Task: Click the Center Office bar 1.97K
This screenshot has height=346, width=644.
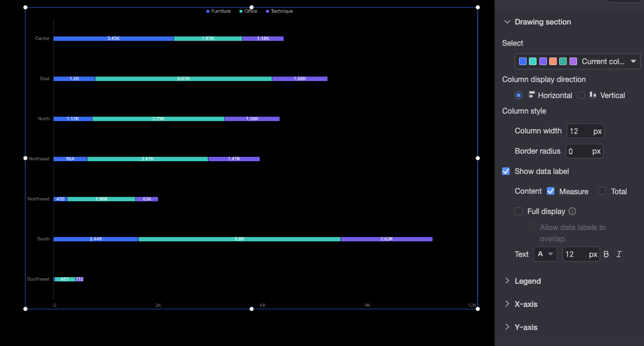Action: click(x=208, y=39)
